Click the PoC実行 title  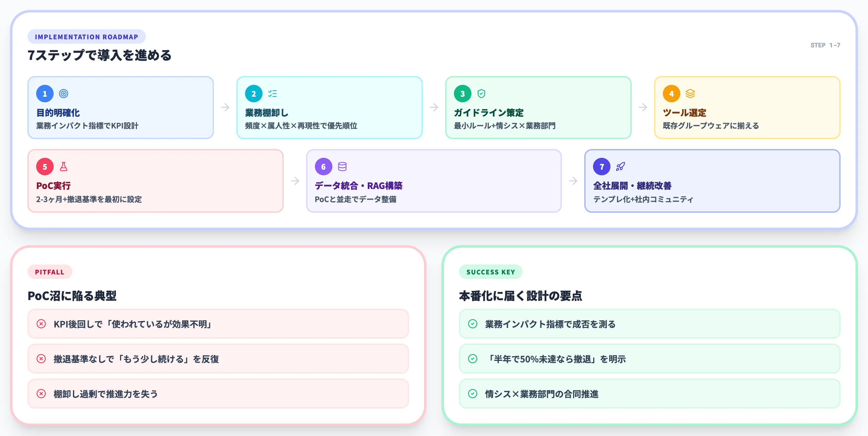pos(53,186)
